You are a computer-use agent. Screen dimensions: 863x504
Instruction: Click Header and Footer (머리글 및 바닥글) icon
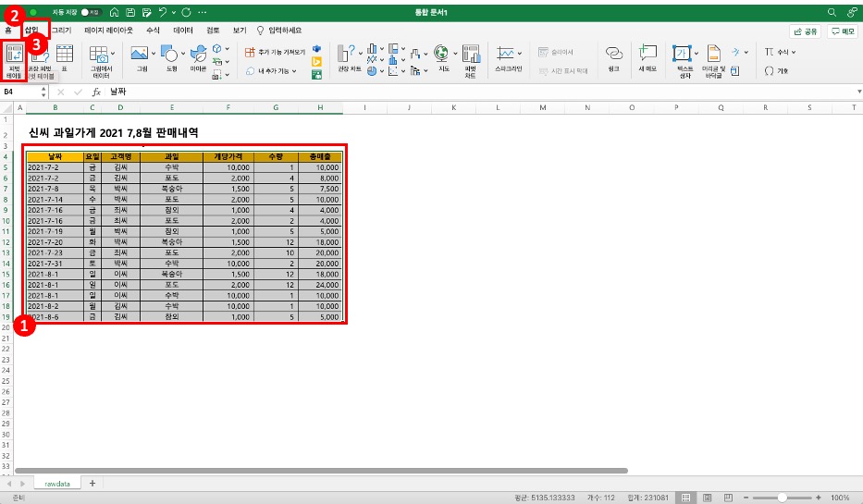tap(713, 57)
